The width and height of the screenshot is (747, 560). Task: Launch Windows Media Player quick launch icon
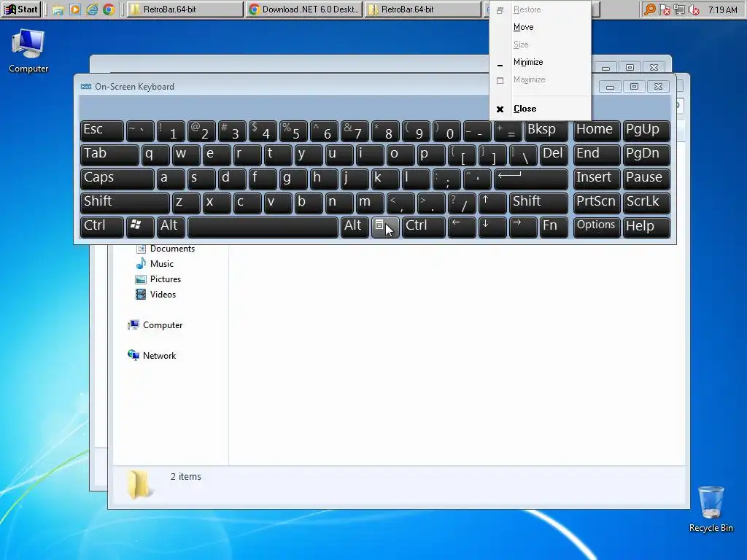click(75, 9)
